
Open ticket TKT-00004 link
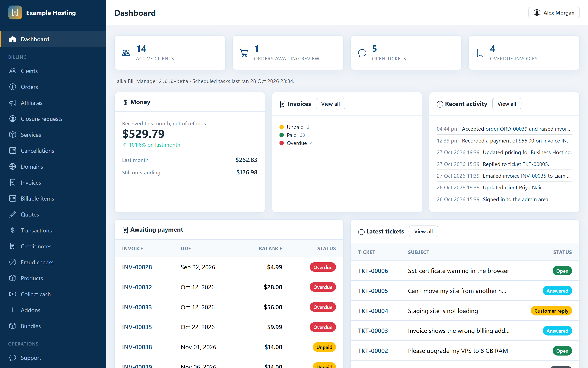373,311
